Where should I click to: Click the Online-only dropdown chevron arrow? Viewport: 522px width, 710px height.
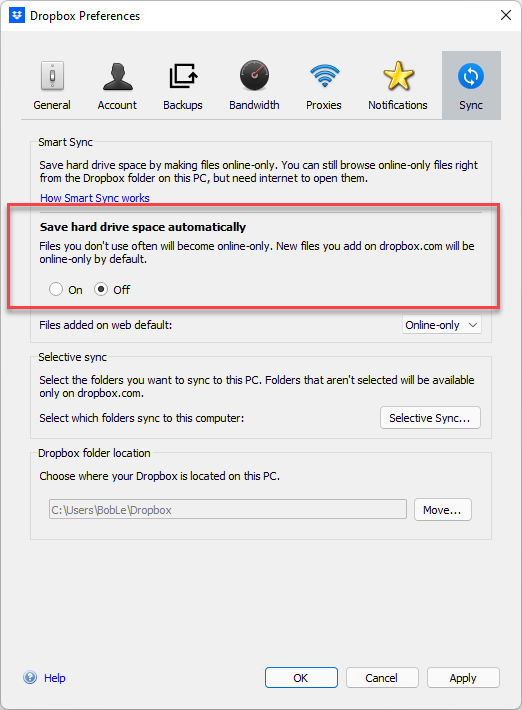click(473, 325)
